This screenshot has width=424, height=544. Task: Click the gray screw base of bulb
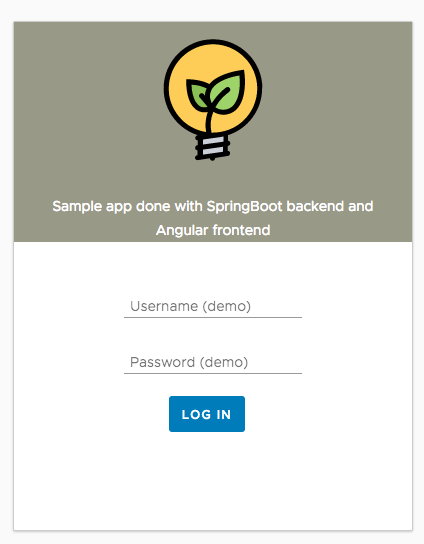click(x=212, y=147)
